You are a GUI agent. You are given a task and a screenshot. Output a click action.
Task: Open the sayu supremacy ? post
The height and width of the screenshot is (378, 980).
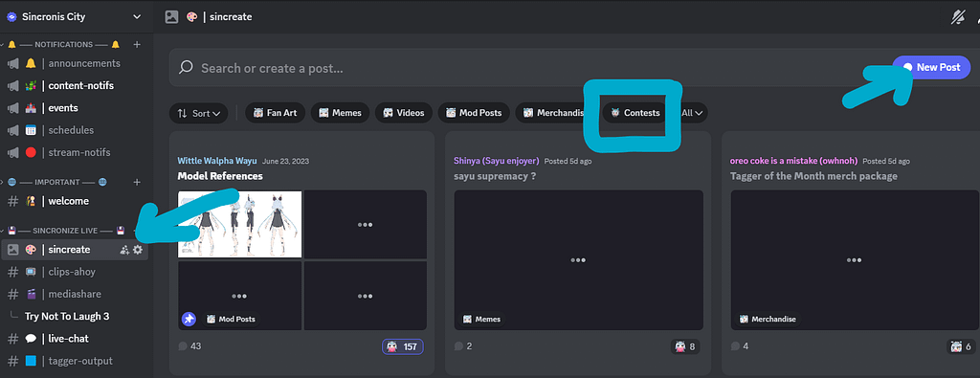495,176
